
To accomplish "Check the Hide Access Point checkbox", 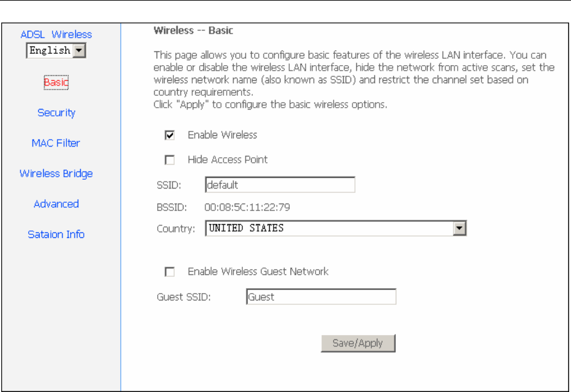I will 170,160.
